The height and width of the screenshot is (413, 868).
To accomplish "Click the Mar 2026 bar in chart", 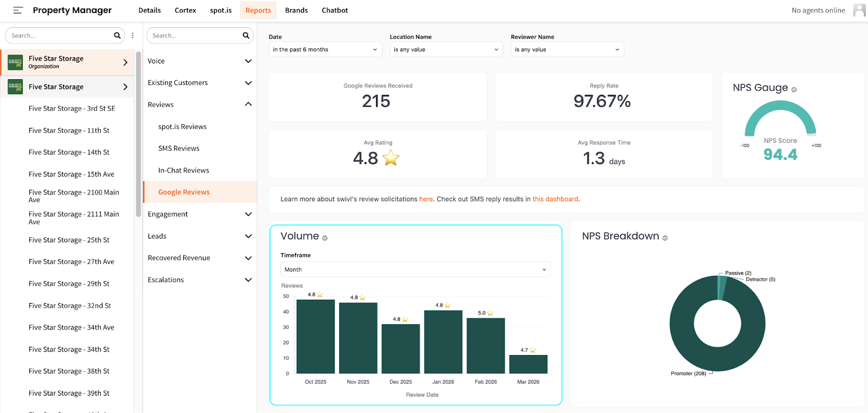I will 528,364.
